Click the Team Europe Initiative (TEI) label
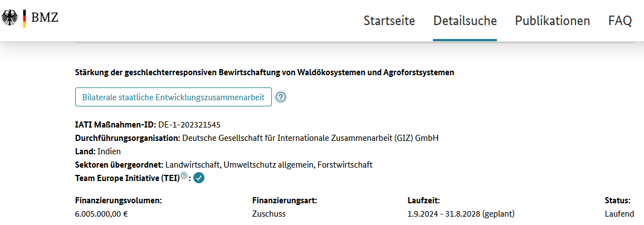This screenshot has width=644, height=225. (x=128, y=178)
